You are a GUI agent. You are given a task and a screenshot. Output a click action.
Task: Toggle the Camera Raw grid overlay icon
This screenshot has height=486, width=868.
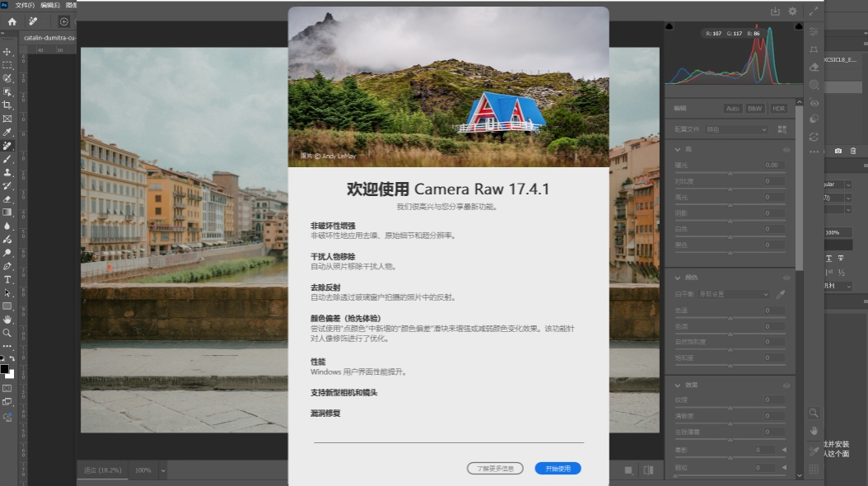[x=814, y=470]
